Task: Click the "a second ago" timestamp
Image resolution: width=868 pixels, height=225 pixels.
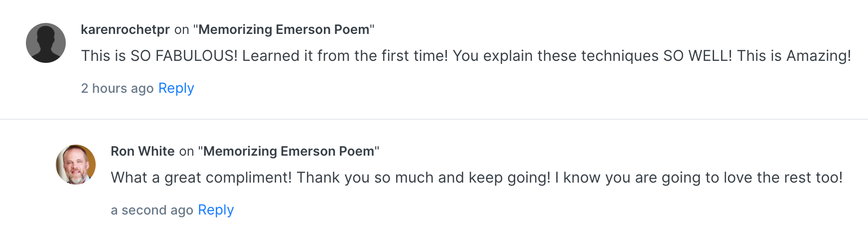Action: pyautogui.click(x=151, y=211)
